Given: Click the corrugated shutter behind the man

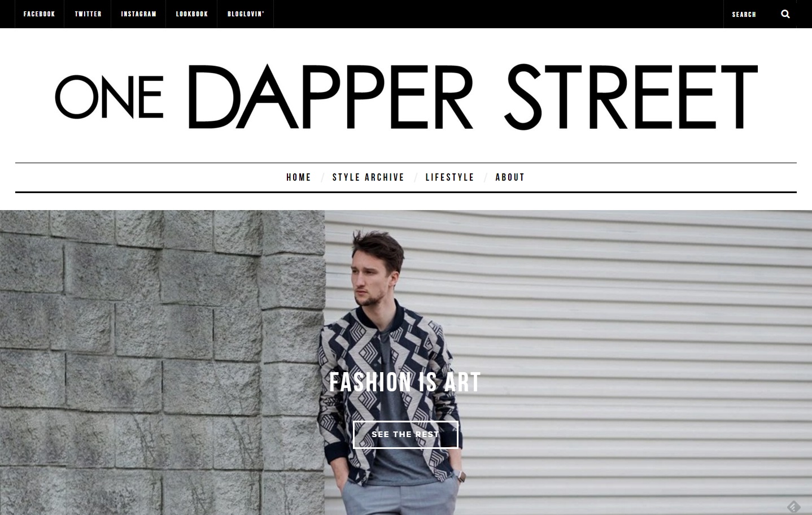Looking at the screenshot, I should point(621,362).
